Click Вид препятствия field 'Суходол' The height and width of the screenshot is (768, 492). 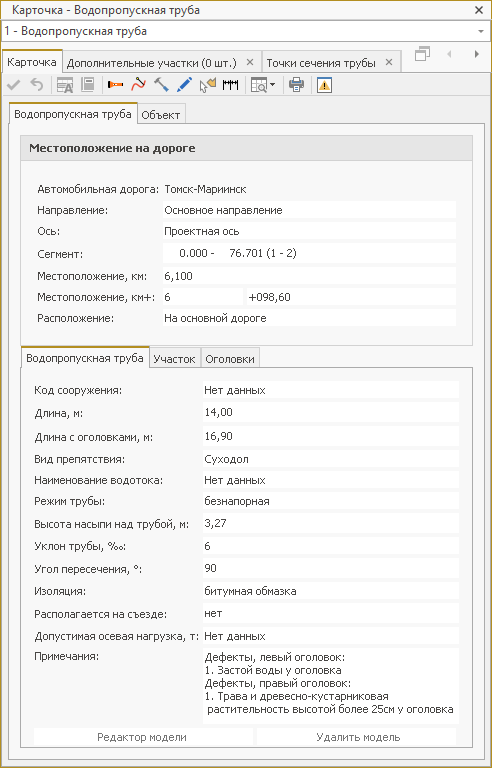click(x=331, y=458)
